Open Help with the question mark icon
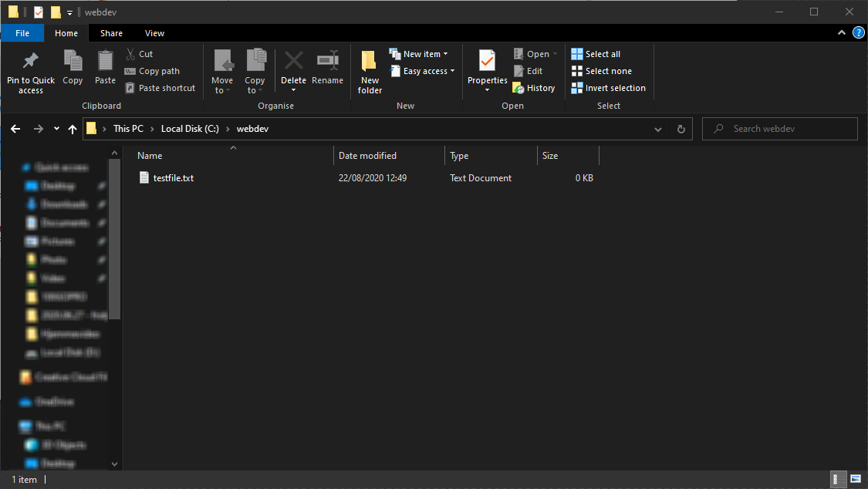Screen dimensions: 868x489 point(859,33)
